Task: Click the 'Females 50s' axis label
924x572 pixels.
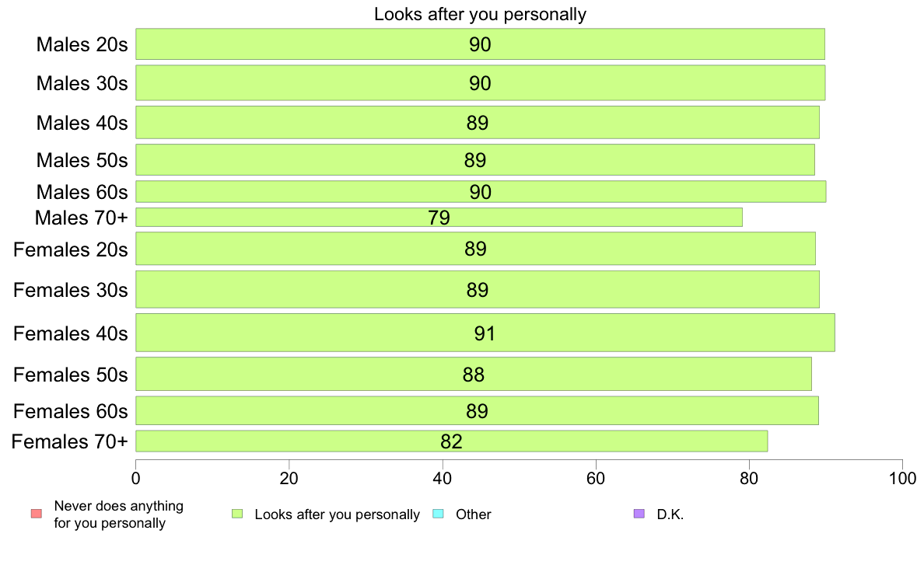Action: click(71, 375)
